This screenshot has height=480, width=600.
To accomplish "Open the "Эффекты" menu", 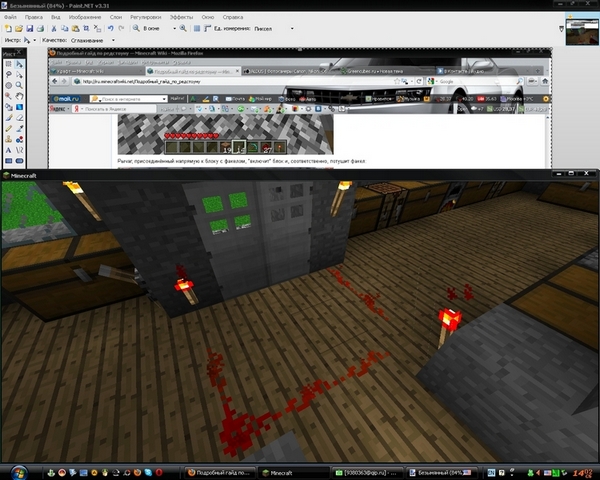I will (181, 17).
